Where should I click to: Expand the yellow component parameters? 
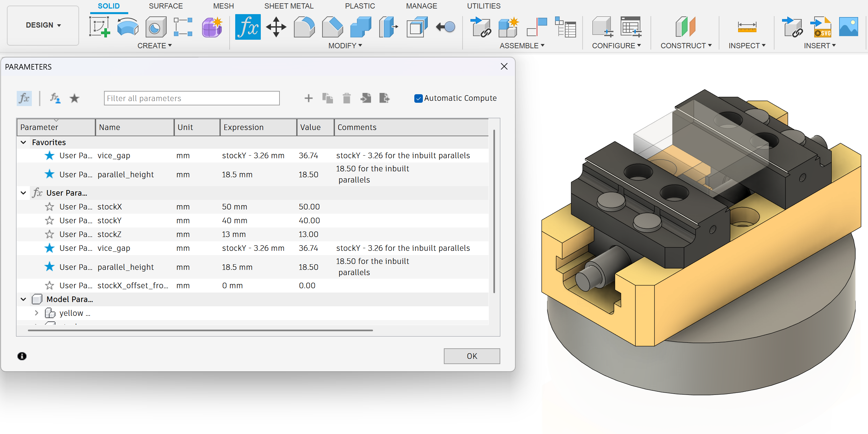pyautogui.click(x=36, y=313)
